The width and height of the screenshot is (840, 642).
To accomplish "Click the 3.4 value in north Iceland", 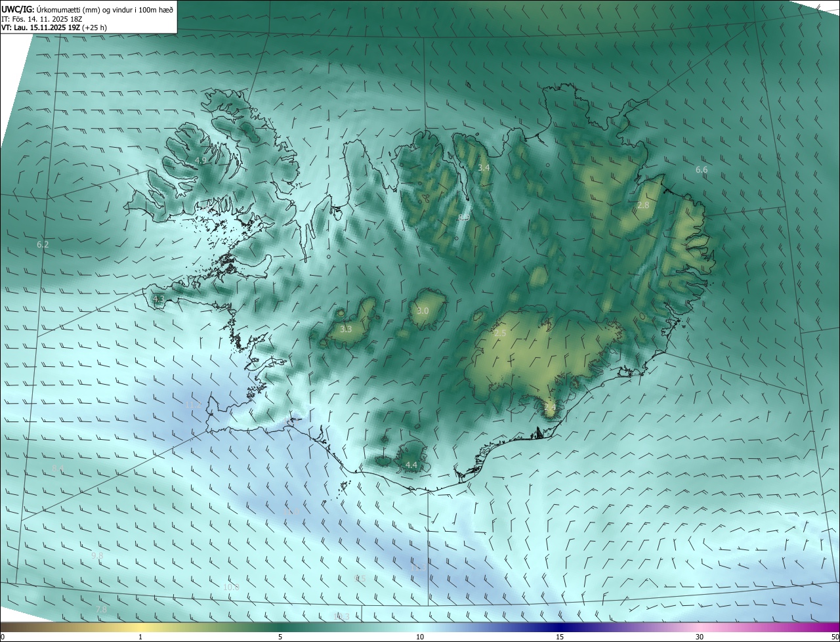I will click(484, 168).
